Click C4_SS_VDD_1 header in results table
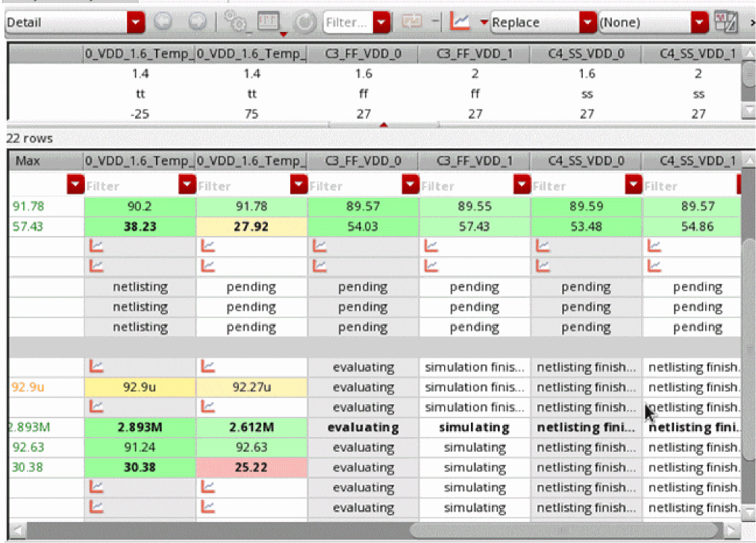Image resolution: width=756 pixels, height=543 pixels. [x=693, y=161]
